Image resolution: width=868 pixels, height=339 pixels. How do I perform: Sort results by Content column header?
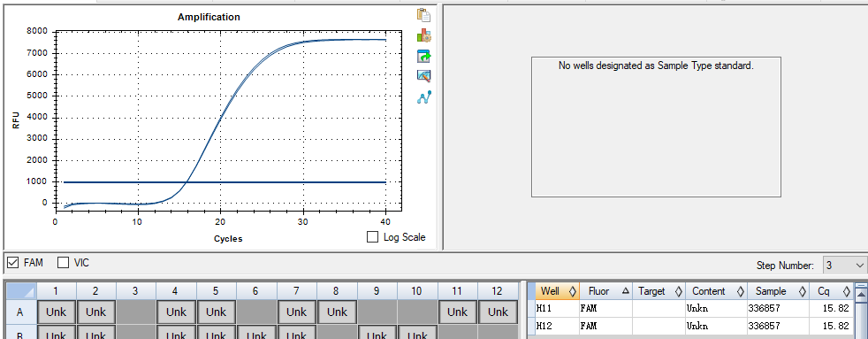(716, 291)
